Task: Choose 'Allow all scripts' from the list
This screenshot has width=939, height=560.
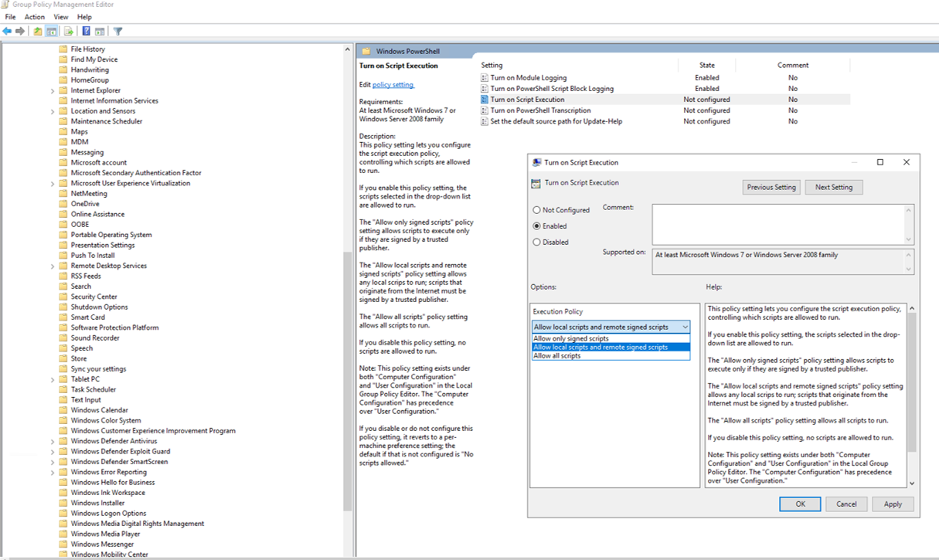Action: coord(611,356)
